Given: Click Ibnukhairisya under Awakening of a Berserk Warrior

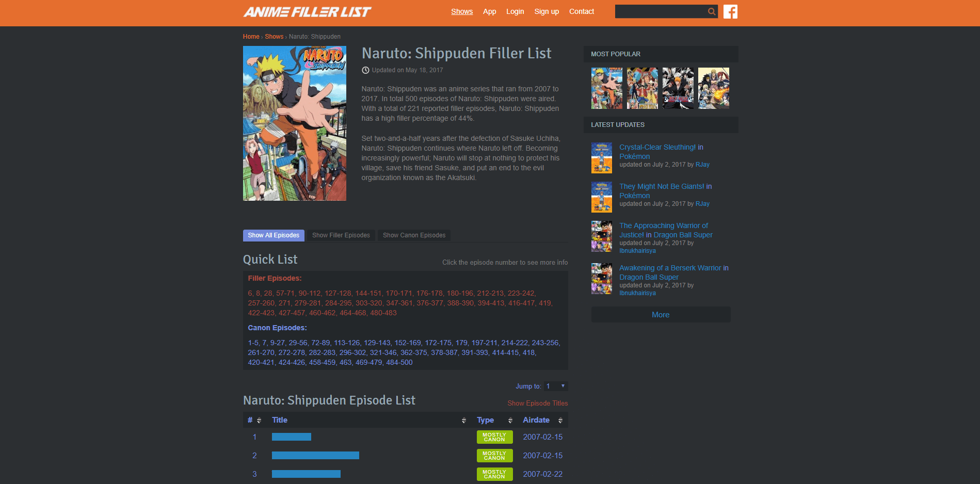Looking at the screenshot, I should (637, 293).
